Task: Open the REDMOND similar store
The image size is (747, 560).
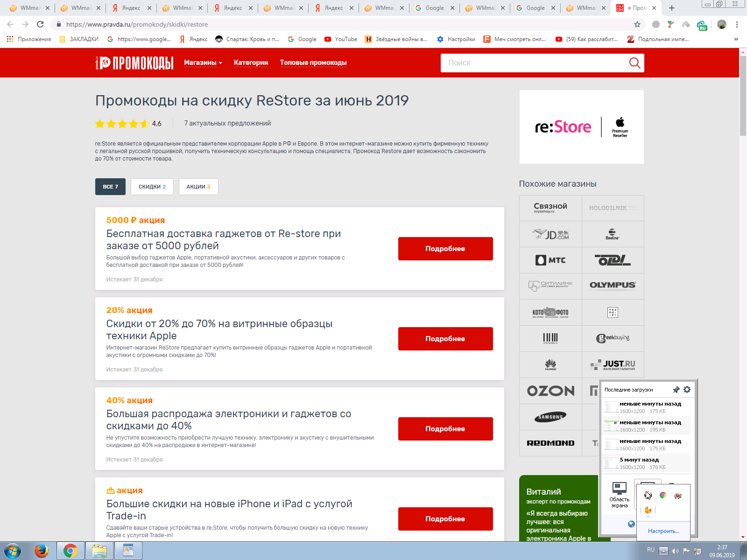Action: [550, 443]
